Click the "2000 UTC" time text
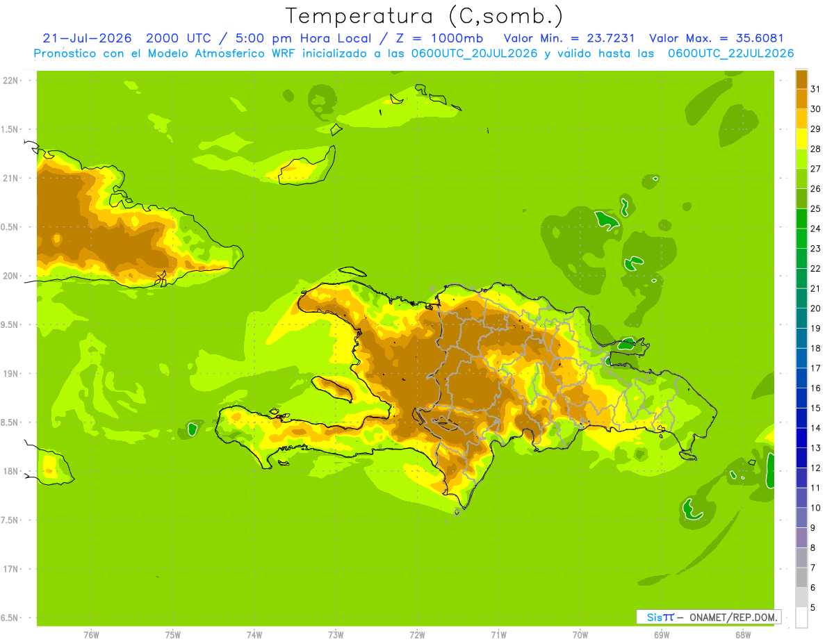 coord(179,38)
